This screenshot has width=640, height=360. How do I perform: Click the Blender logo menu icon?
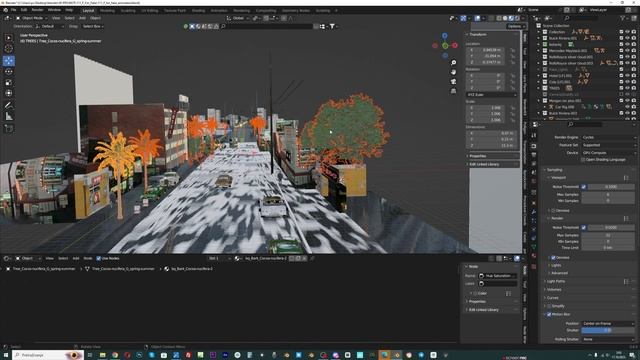(5, 10)
